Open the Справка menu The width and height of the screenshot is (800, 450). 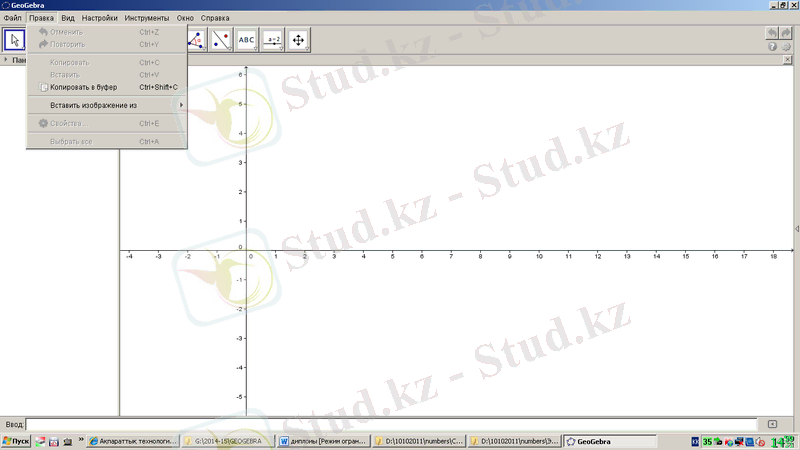[215, 18]
